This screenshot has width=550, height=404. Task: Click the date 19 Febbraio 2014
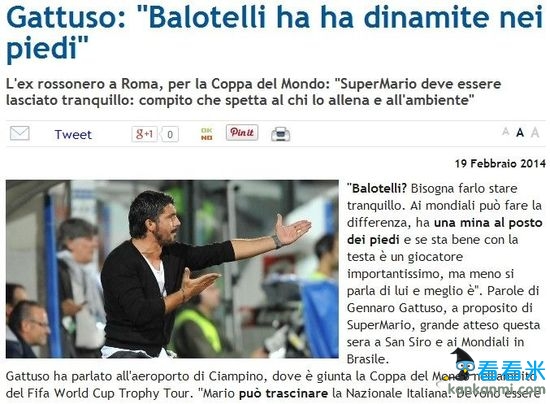tap(500, 163)
